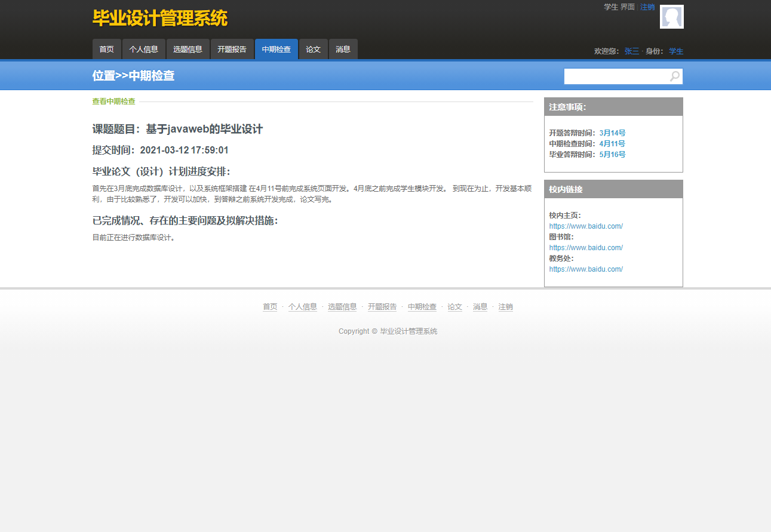Click the 注销 link at top right

(x=647, y=7)
